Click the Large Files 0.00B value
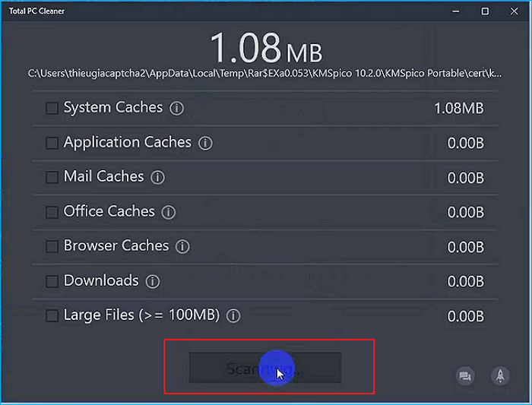 click(465, 316)
